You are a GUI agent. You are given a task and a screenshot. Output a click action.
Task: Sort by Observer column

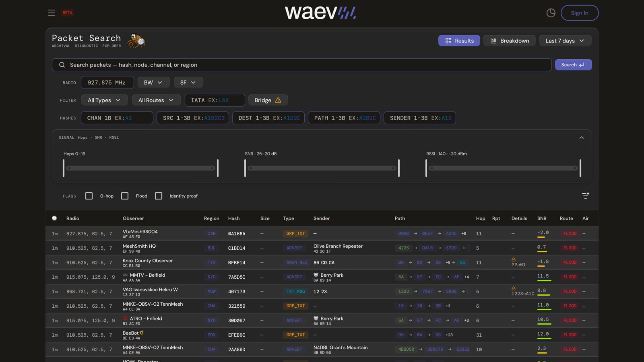(133, 218)
